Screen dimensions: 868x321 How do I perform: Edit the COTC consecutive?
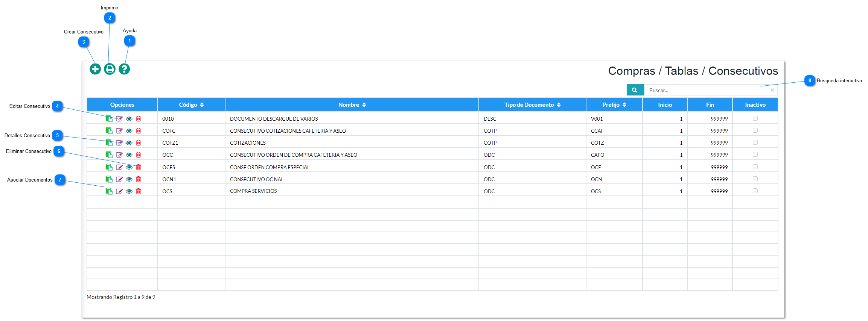pos(119,131)
